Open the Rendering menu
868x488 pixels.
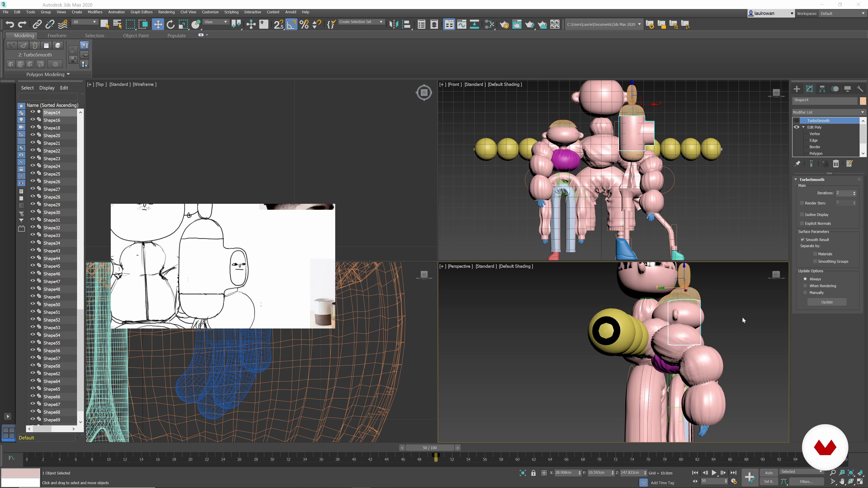click(x=166, y=12)
